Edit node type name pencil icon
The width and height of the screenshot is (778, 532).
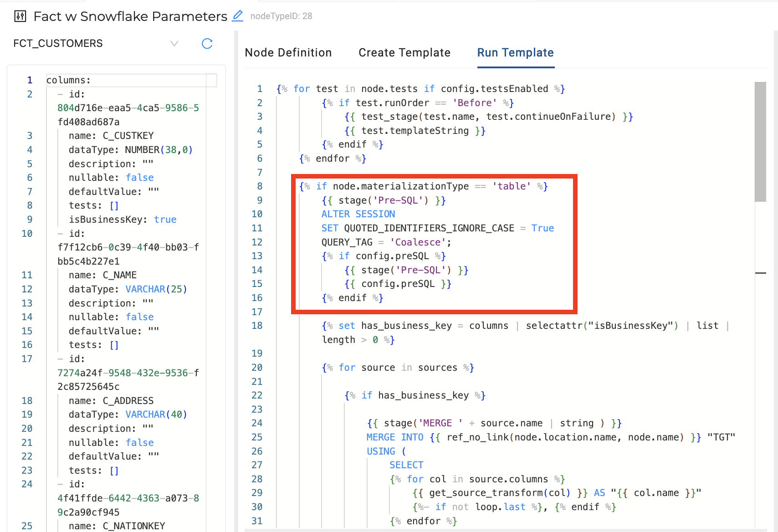coord(237,16)
